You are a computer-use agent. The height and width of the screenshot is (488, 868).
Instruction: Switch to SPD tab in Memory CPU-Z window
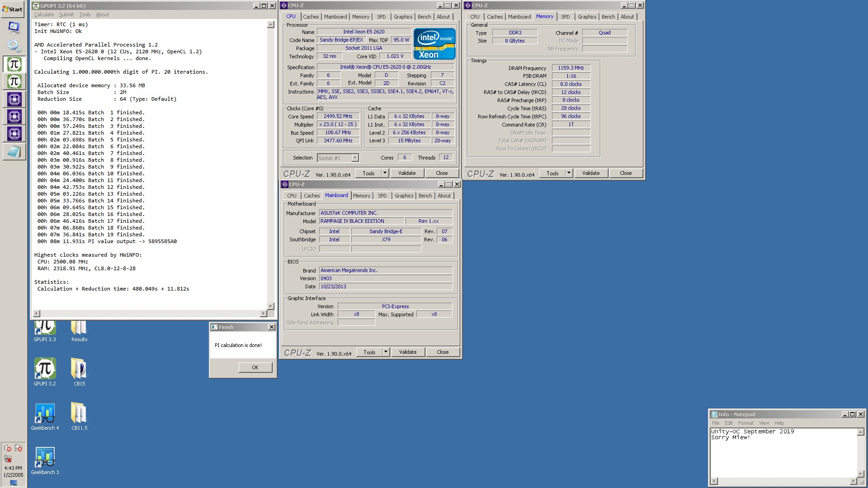(x=565, y=17)
